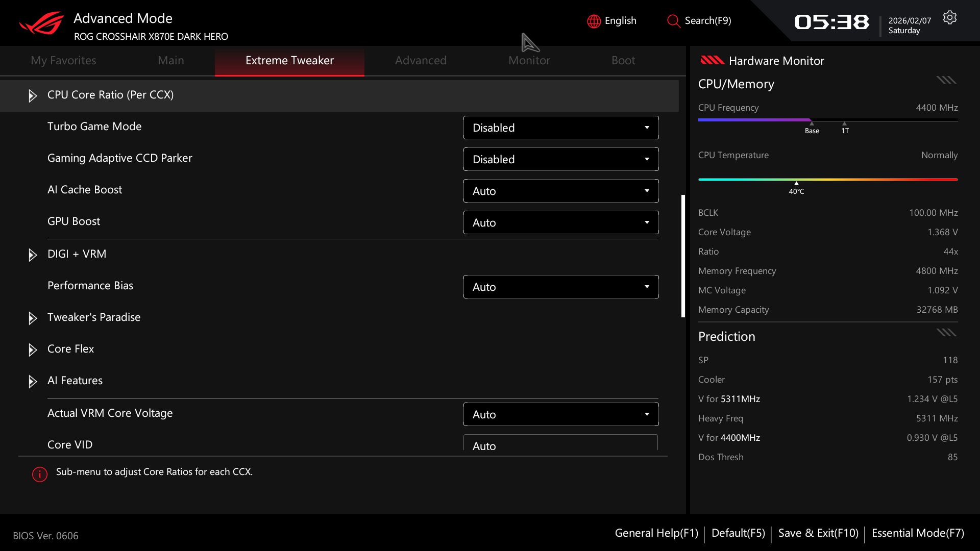Click Essential Mode(F7)
The image size is (980, 551).
pos(918,533)
